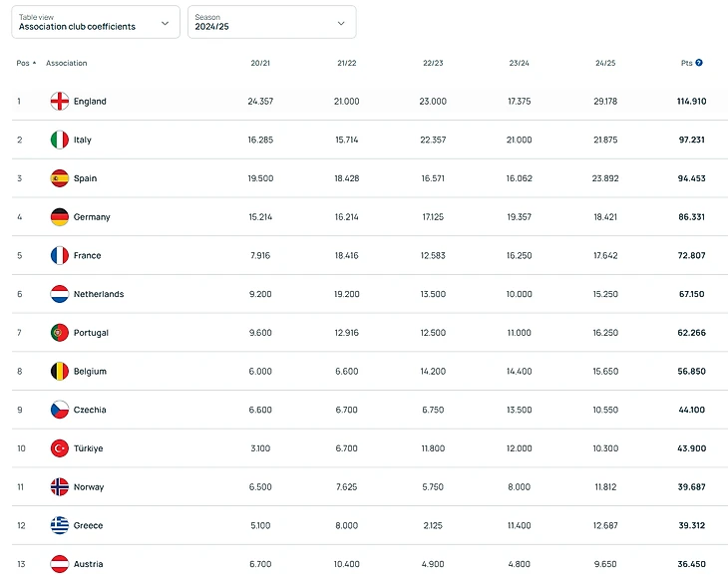The image size is (728, 579).
Task: Click the Austria flag icon
Action: [60, 564]
